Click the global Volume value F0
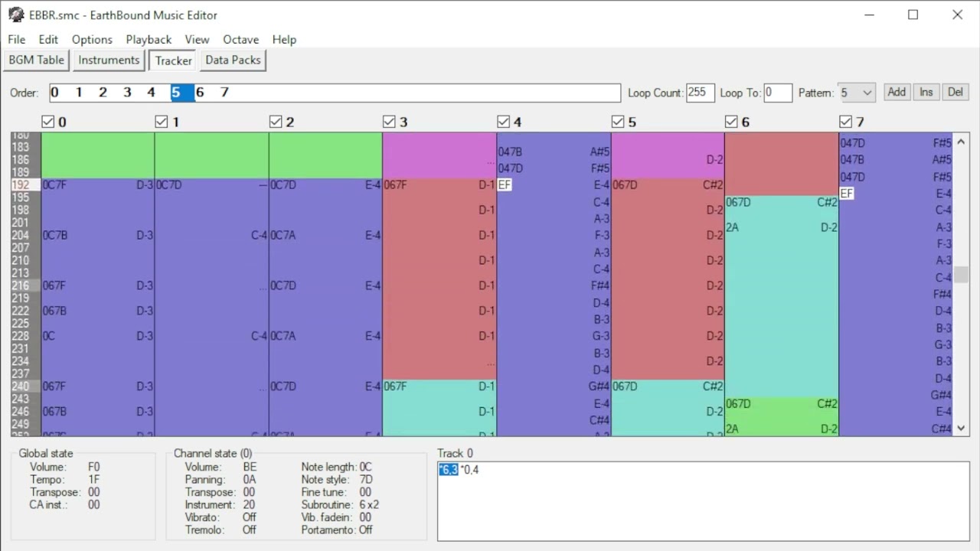The width and height of the screenshot is (980, 551). (x=94, y=467)
